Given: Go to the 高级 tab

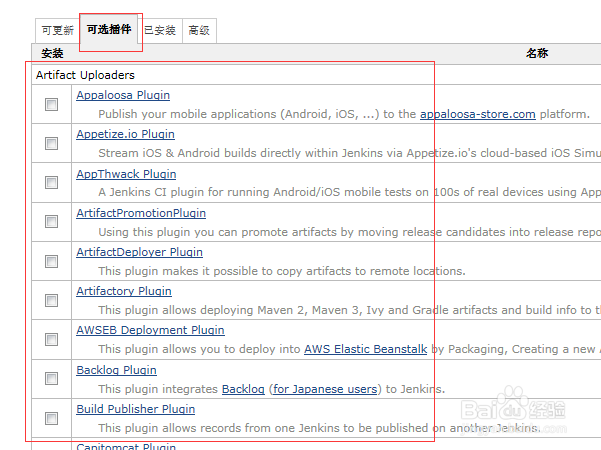Looking at the screenshot, I should coord(199,30).
